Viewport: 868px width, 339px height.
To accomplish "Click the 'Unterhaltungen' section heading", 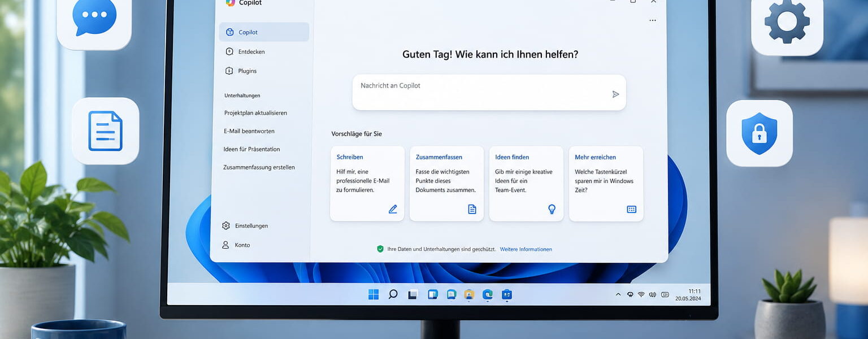I will point(242,95).
